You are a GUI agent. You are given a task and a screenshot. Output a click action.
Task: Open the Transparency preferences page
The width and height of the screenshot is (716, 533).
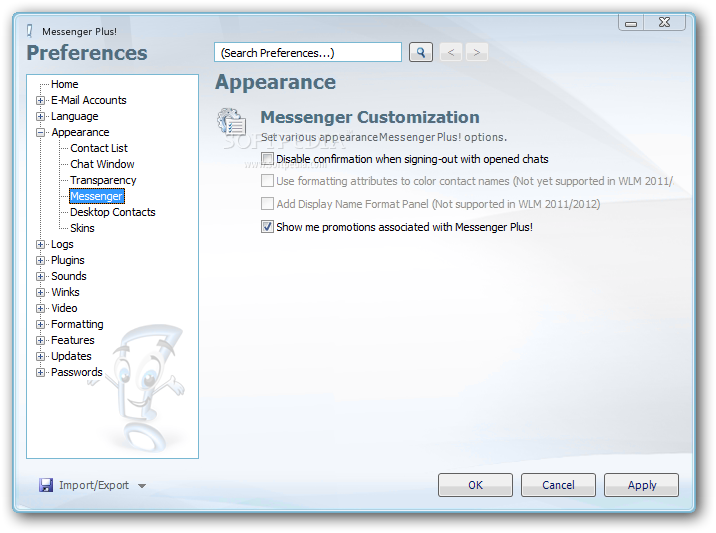tap(103, 180)
